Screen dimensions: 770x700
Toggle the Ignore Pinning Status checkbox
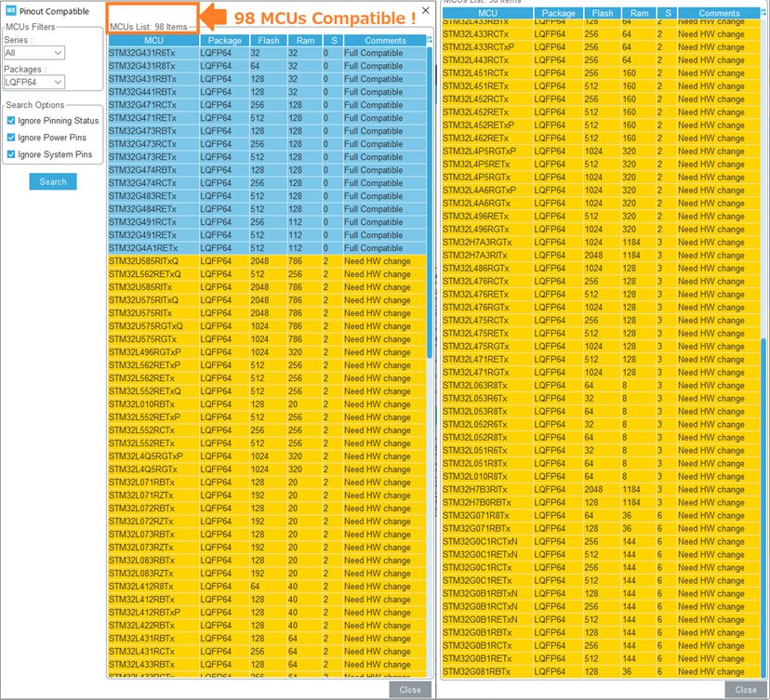[x=11, y=120]
